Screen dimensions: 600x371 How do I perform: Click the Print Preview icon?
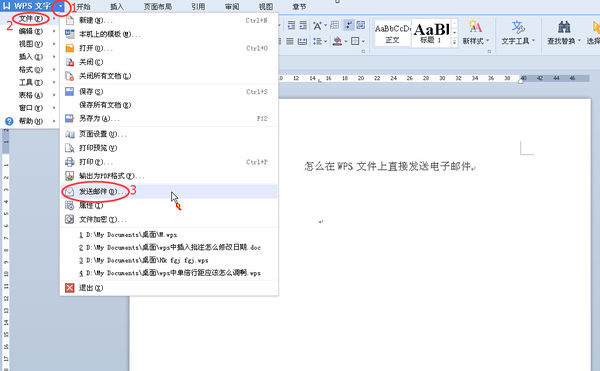[70, 148]
